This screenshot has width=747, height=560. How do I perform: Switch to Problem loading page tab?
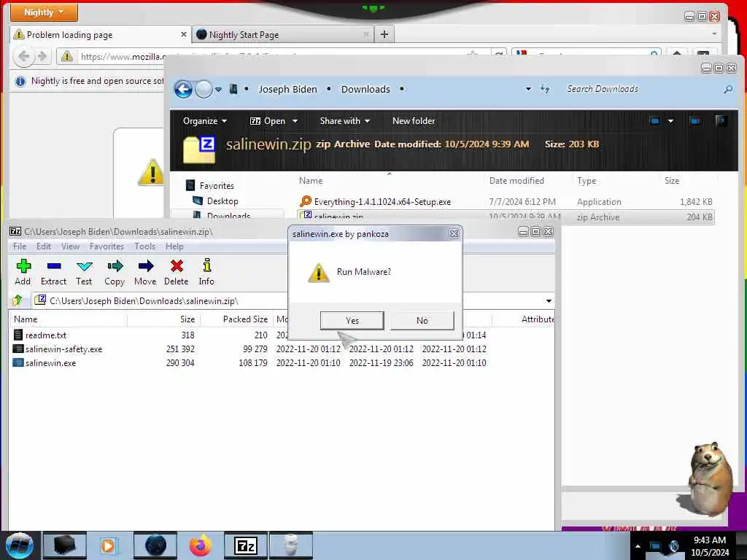tap(98, 34)
